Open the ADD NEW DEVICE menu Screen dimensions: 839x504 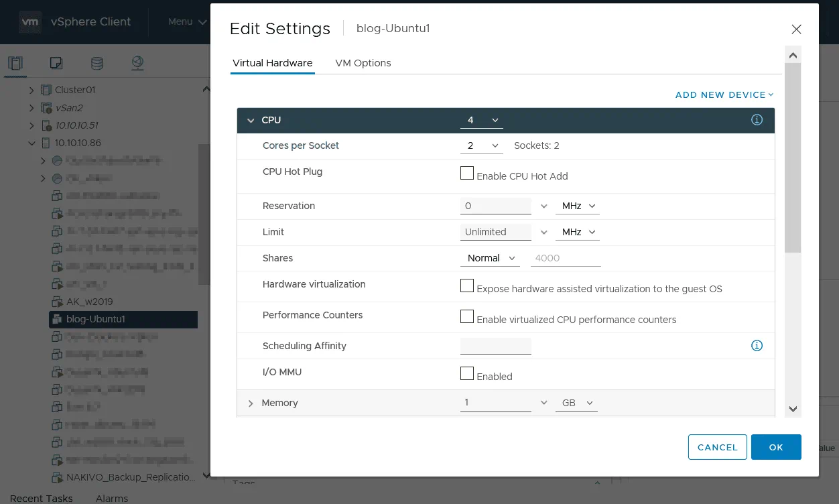coord(724,94)
